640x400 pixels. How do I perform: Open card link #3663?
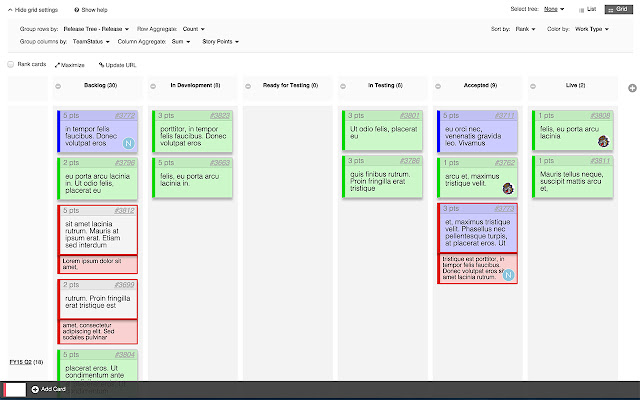220,162
